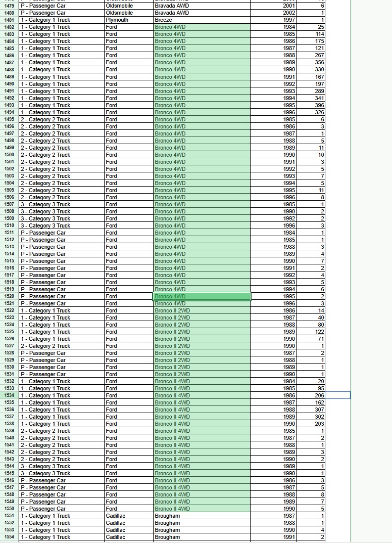This screenshot has height=543, width=392.
Task: Click the count cell showing 40
Action: (311, 318)
